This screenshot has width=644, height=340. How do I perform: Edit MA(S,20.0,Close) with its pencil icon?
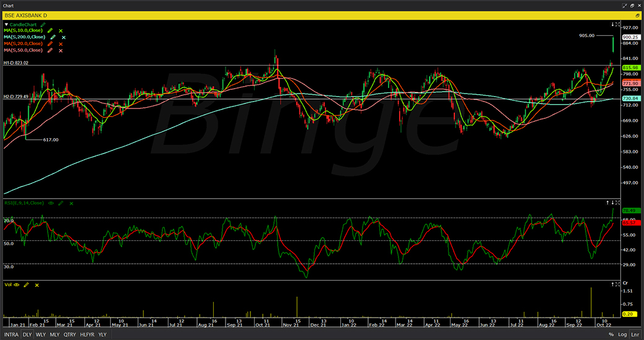(50, 44)
